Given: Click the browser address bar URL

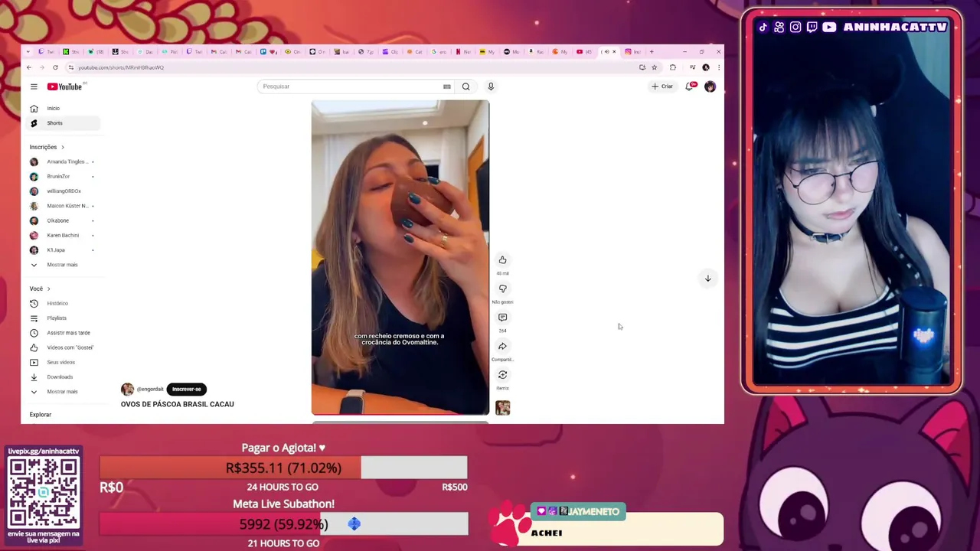Looking at the screenshot, I should coord(121,67).
